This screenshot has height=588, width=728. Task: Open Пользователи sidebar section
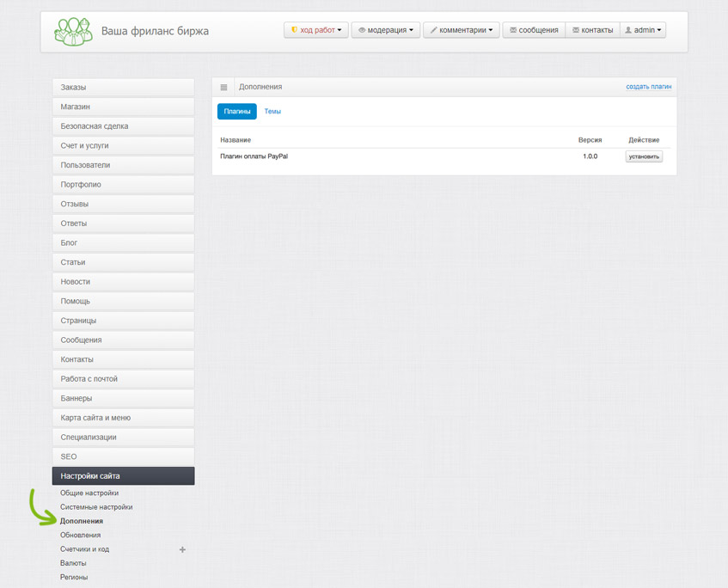(124, 165)
